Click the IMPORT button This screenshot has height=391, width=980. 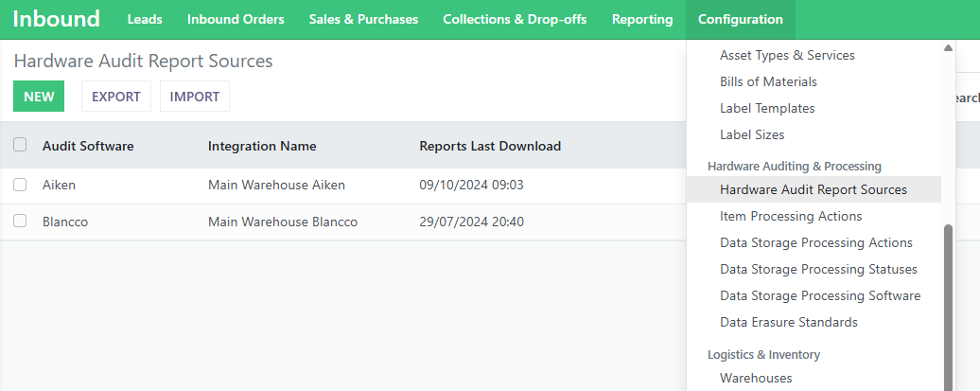(x=194, y=97)
